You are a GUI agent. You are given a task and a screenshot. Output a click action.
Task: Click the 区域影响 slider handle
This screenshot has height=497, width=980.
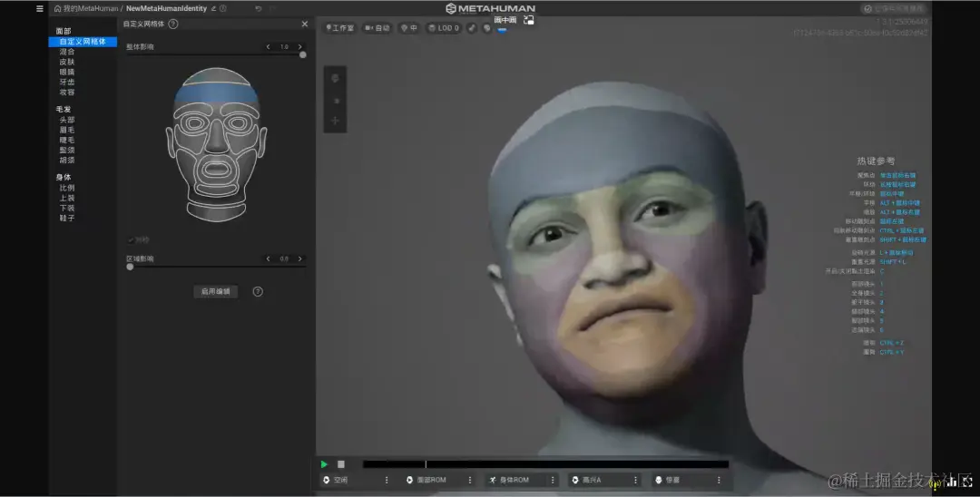tap(130, 267)
